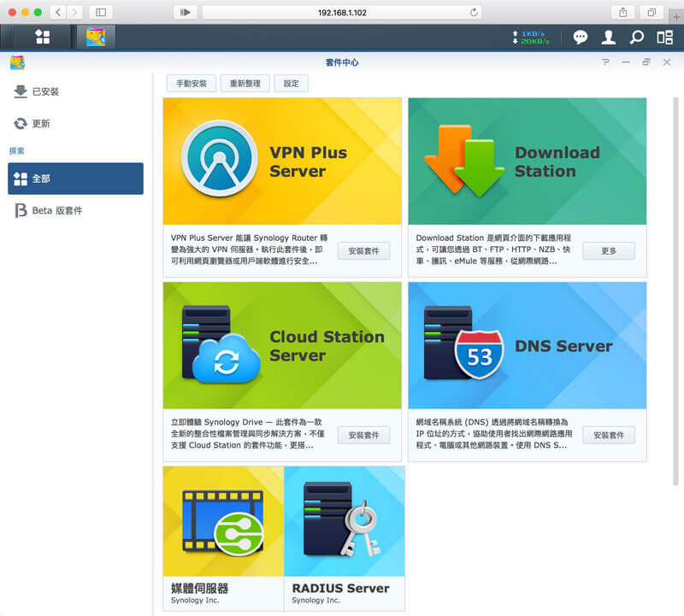684x616 pixels.
Task: Open Beta 版套件 category
Action: coord(56,210)
